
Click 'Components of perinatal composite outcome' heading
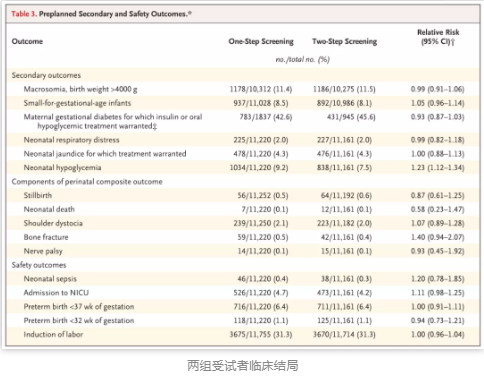pyautogui.click(x=87, y=182)
